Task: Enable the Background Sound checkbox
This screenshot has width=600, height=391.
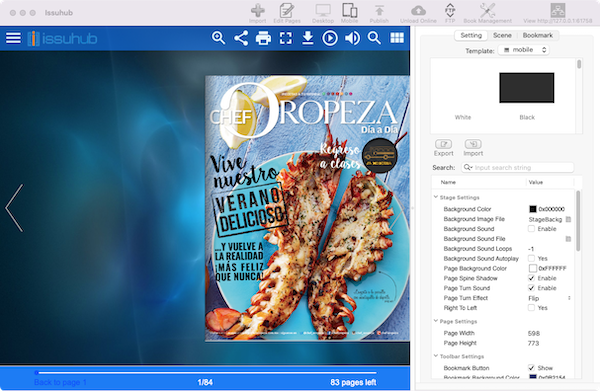Action: (531, 229)
